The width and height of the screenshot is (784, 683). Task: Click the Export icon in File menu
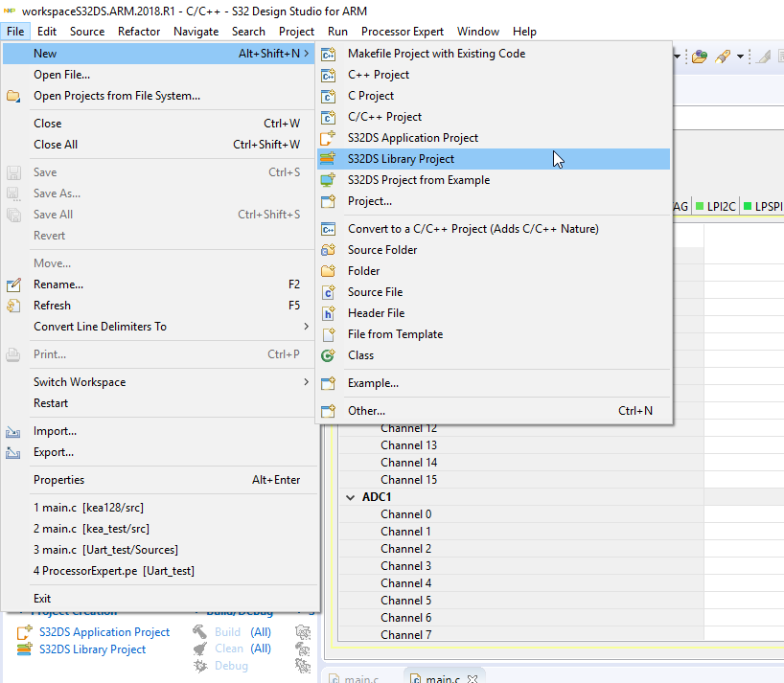point(13,453)
